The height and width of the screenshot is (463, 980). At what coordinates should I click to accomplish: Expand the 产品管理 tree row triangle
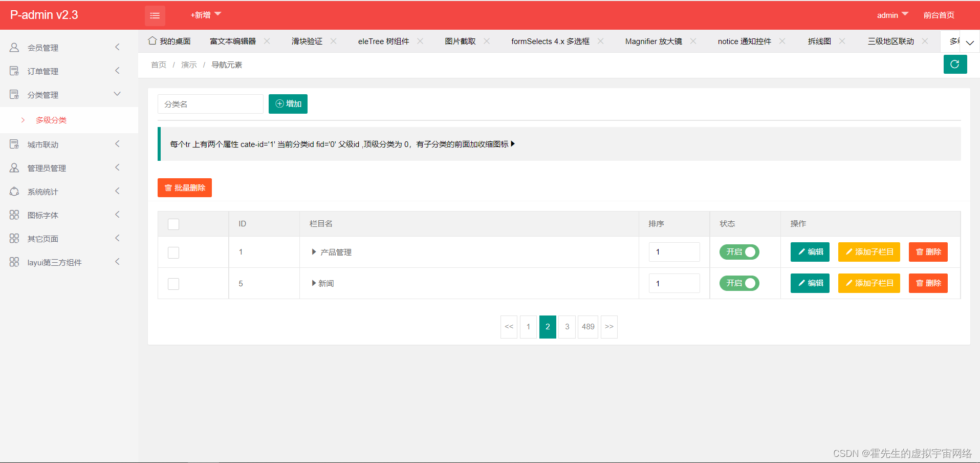click(314, 251)
